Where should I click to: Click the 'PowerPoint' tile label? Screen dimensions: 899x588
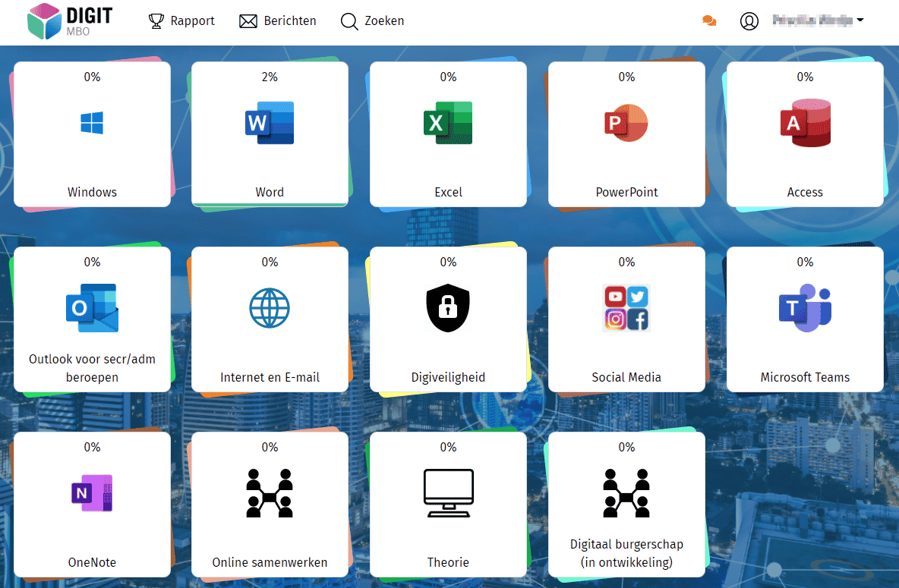point(626,192)
